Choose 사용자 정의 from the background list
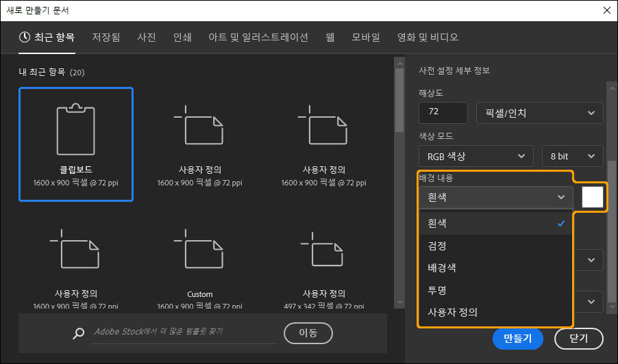 (496, 312)
